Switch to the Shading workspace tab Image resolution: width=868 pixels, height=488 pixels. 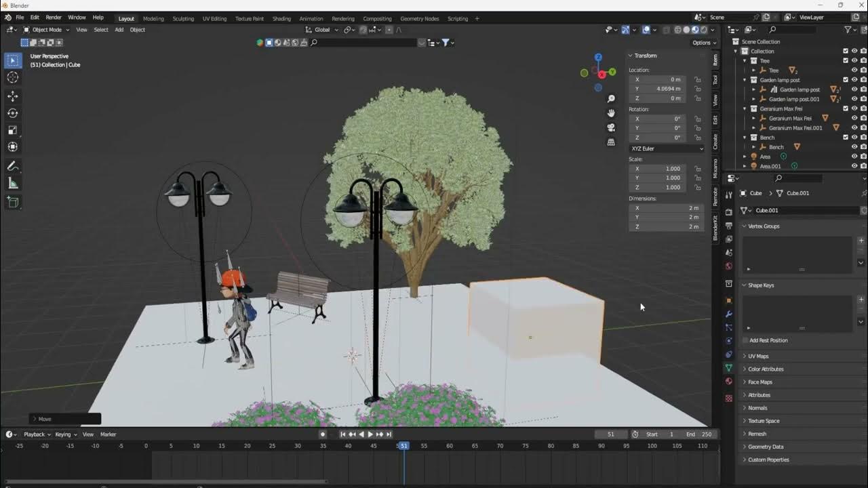click(x=281, y=18)
